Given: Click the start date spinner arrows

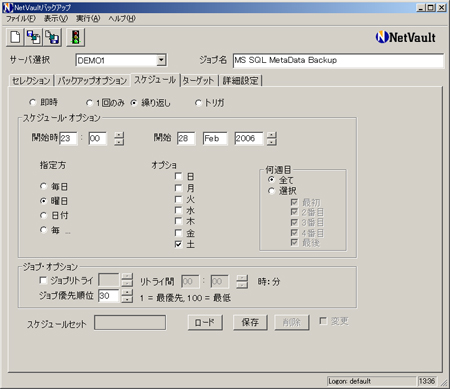Looking at the screenshot, I should click(272, 138).
